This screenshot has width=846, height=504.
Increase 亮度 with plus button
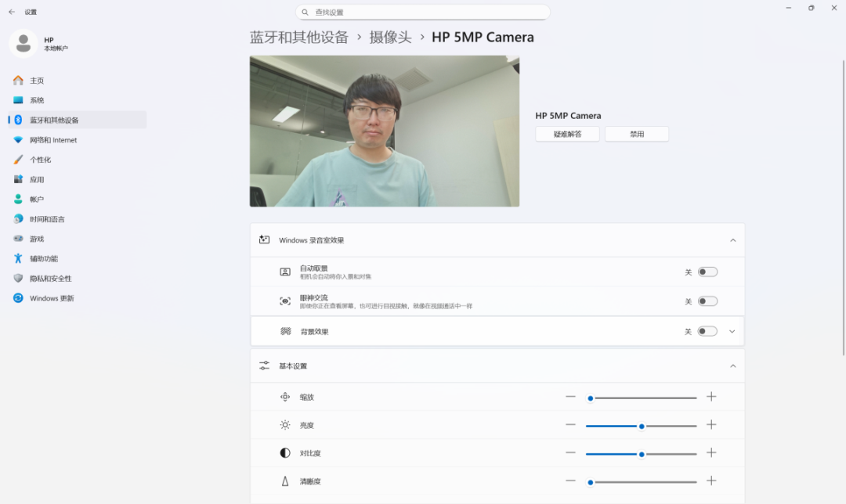(711, 425)
